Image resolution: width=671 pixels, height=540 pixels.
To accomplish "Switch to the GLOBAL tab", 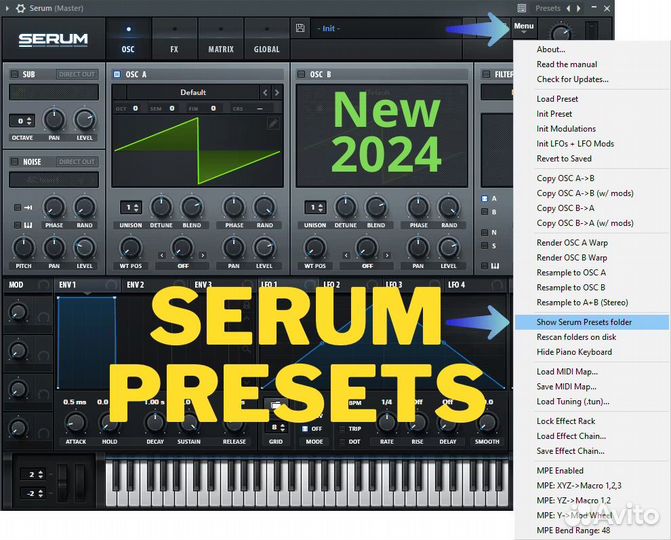I will [267, 39].
